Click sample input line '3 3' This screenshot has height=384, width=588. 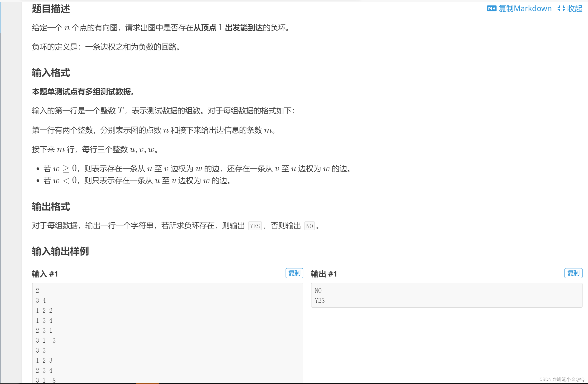coord(41,350)
